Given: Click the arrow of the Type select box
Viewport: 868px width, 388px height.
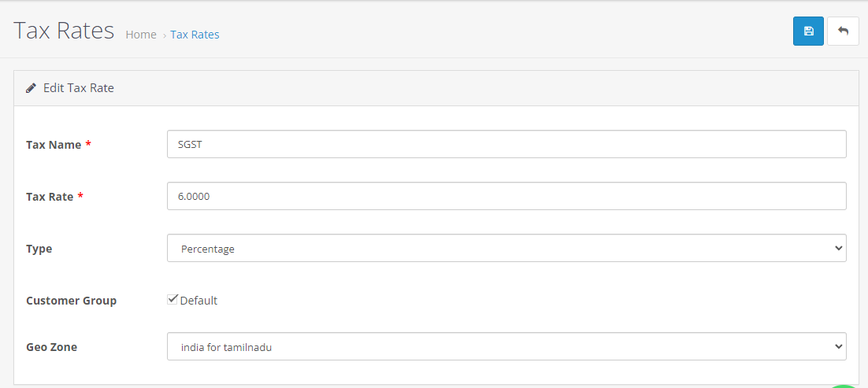Looking at the screenshot, I should tap(837, 249).
